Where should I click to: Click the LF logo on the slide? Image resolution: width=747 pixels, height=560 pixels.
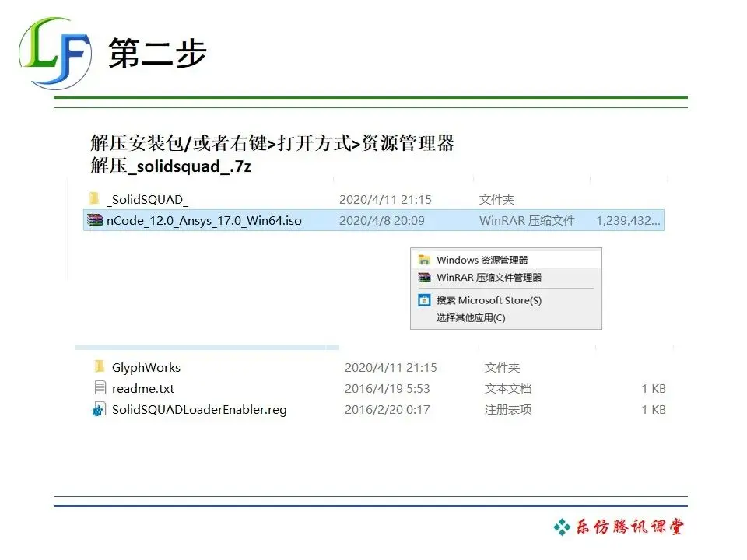pyautogui.click(x=55, y=54)
